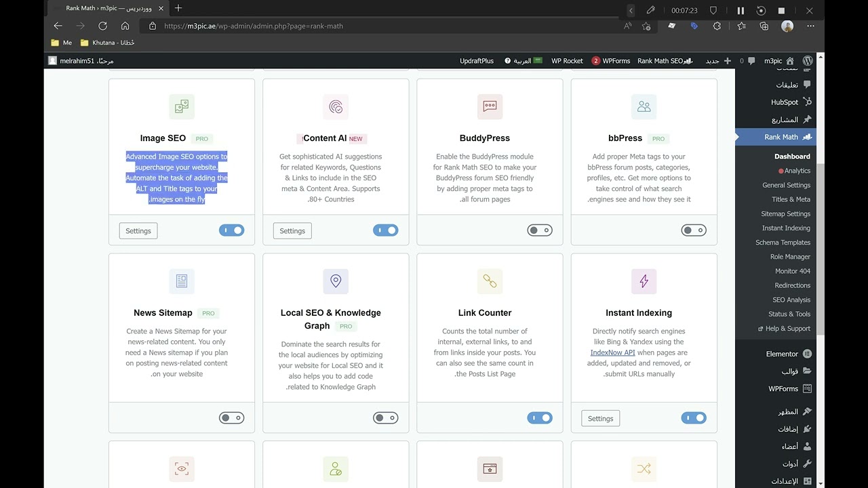This screenshot has width=868, height=488.
Task: Open the Me bookmarks folder
Action: tap(61, 43)
